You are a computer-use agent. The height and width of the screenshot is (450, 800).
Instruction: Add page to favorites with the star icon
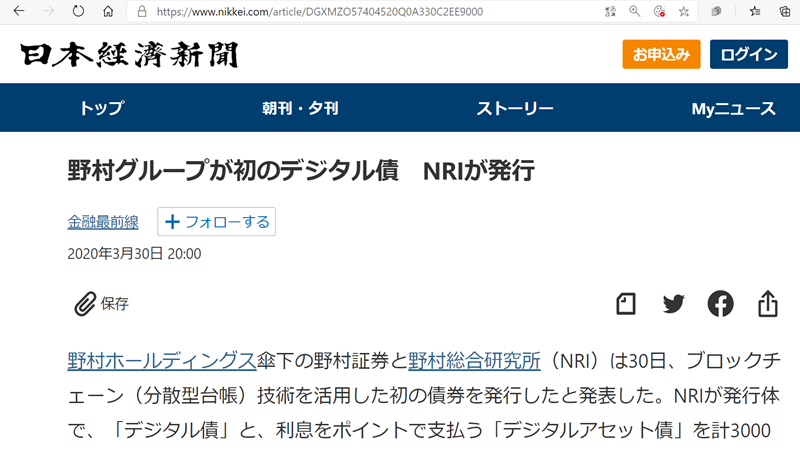tap(684, 11)
